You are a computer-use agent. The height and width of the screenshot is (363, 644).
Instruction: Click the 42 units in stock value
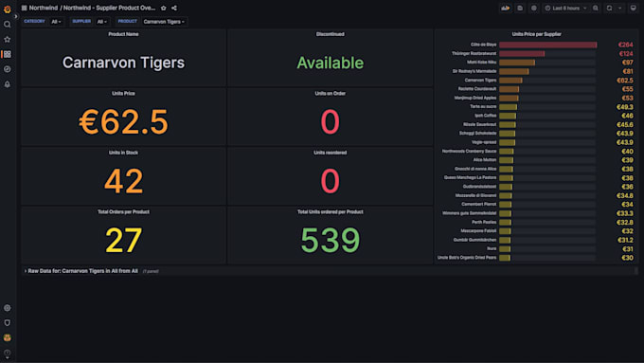coord(123,181)
